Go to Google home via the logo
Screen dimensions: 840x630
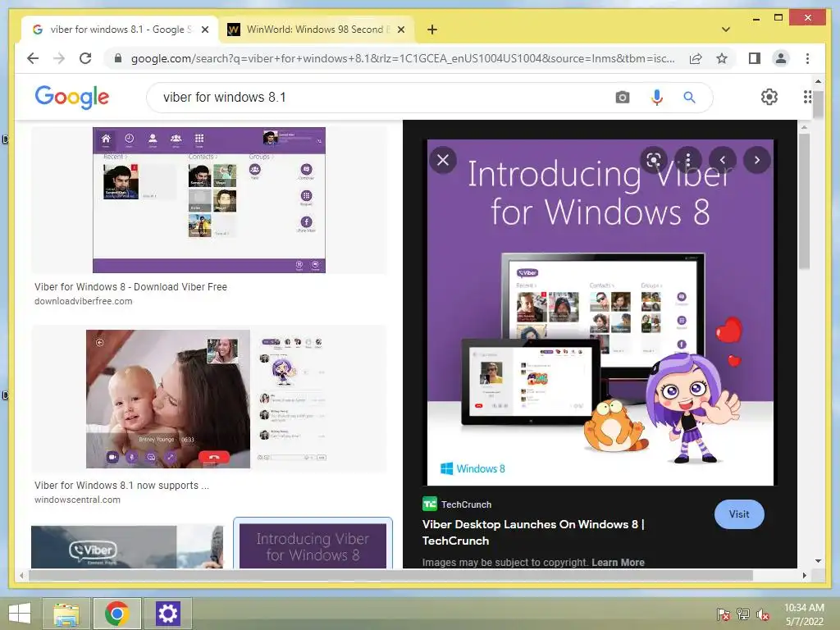click(72, 97)
